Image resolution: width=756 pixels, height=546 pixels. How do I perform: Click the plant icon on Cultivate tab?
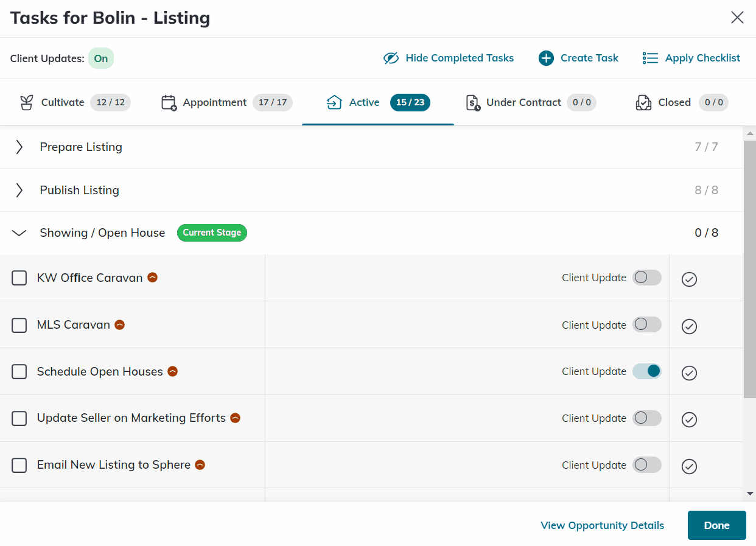point(26,102)
